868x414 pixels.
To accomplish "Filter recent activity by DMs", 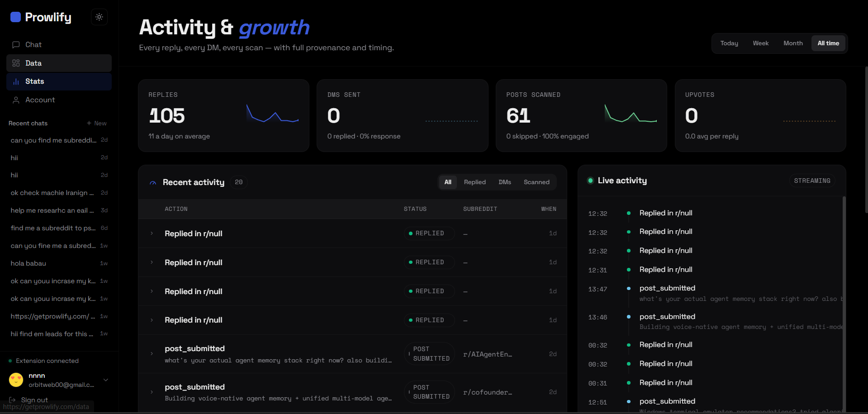I will (x=505, y=182).
